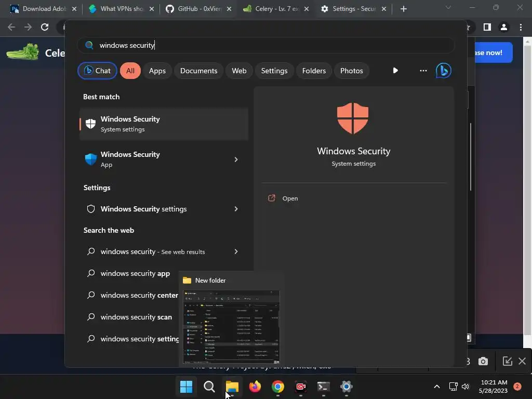Open Bing Chat icon in search panel

[444, 71]
